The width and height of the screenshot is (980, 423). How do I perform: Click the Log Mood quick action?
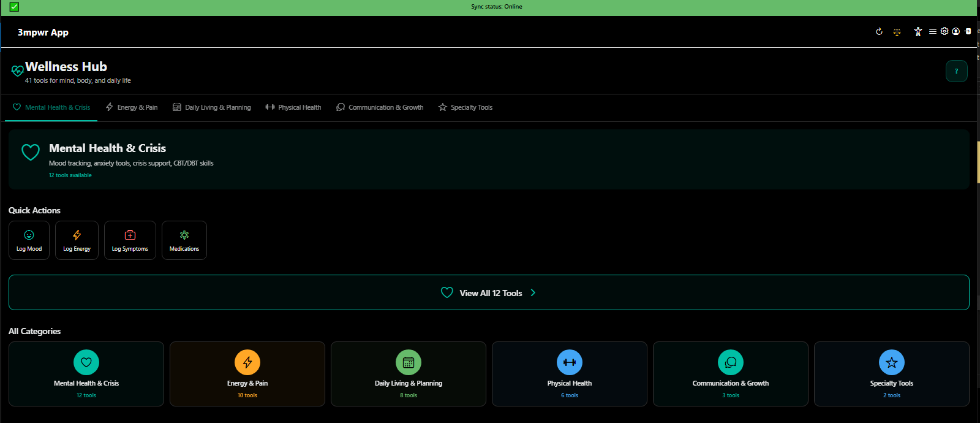pos(29,240)
